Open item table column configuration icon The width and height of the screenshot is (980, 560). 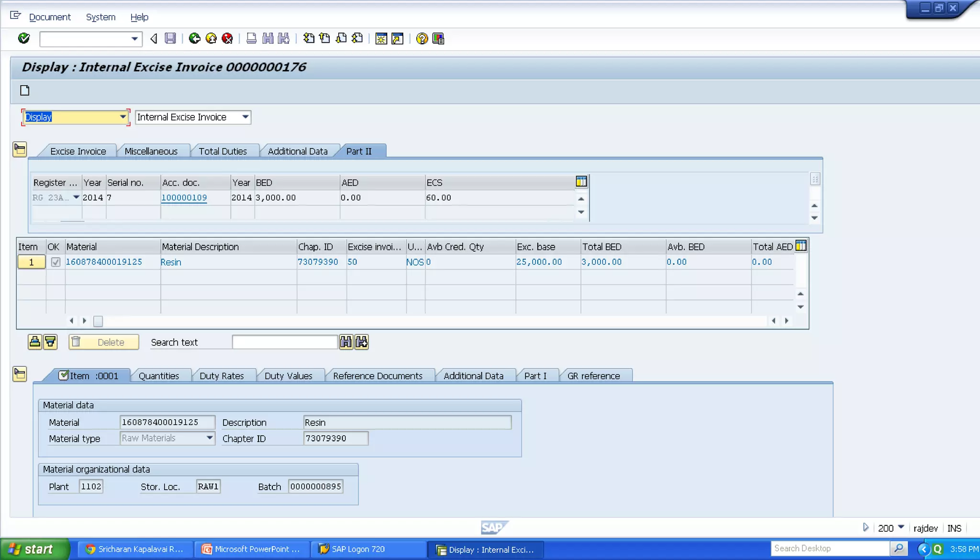pos(801,246)
